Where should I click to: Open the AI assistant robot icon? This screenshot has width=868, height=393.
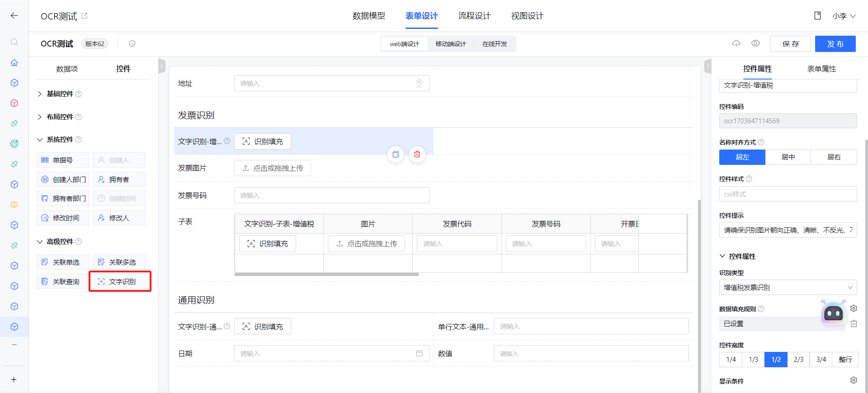coord(834,313)
